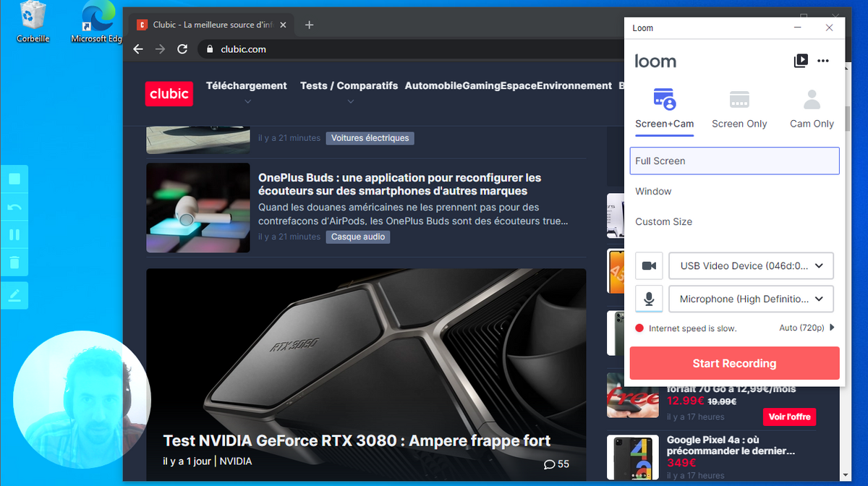
Task: Open Téléchargement menu
Action: click(247, 85)
